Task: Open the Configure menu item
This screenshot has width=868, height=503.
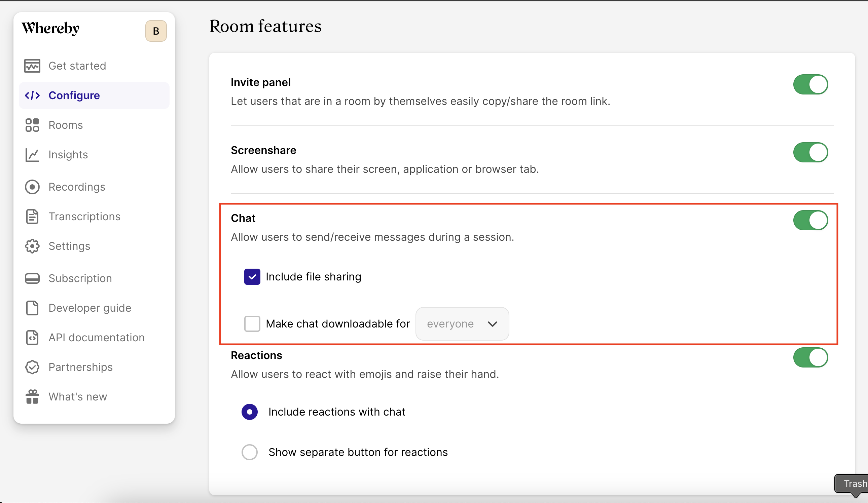Action: 74,95
